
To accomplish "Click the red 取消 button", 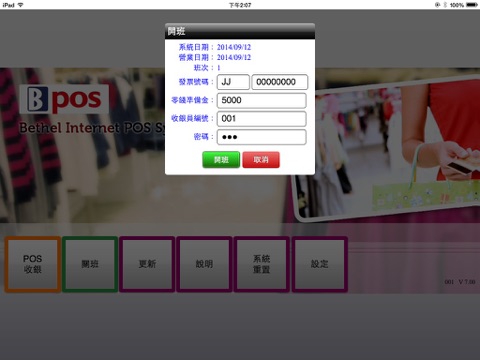I will pos(261,160).
